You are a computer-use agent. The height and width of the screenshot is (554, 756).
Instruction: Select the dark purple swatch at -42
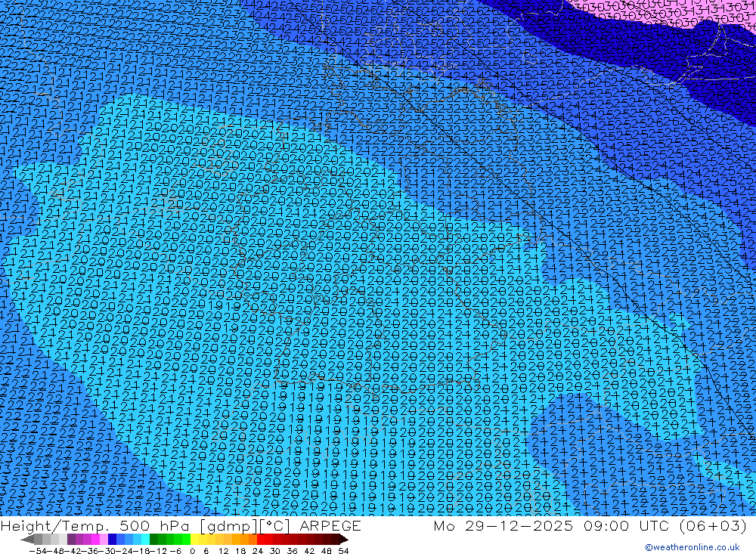(71, 539)
